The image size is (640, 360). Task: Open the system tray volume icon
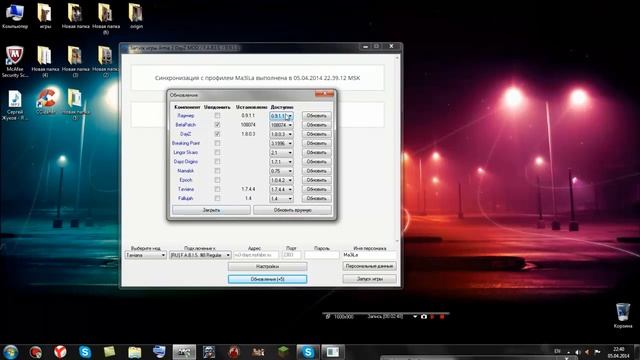(x=578, y=352)
